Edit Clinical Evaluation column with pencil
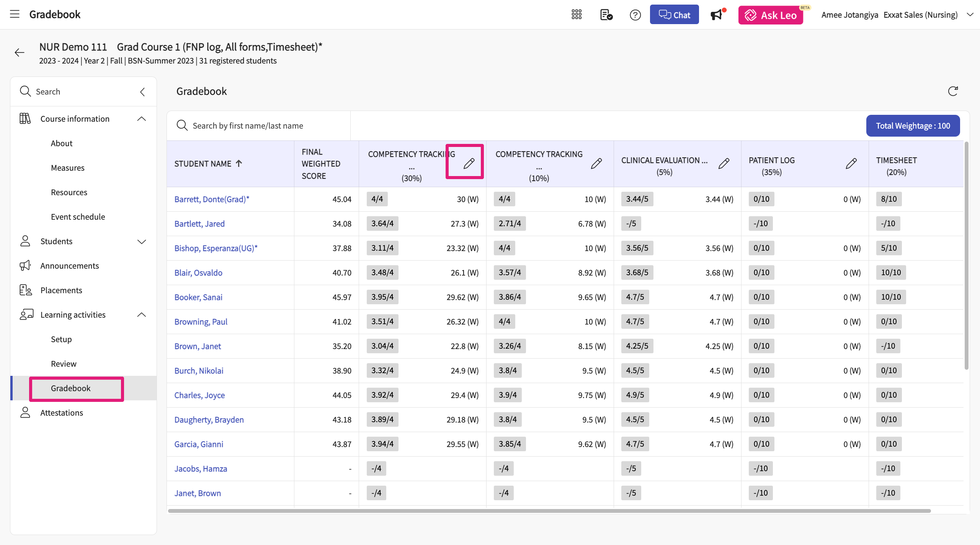Image resolution: width=980 pixels, height=545 pixels. 724,164
